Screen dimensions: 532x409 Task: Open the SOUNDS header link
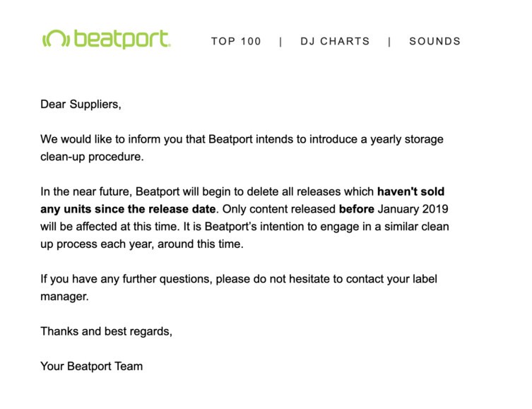[x=435, y=42]
